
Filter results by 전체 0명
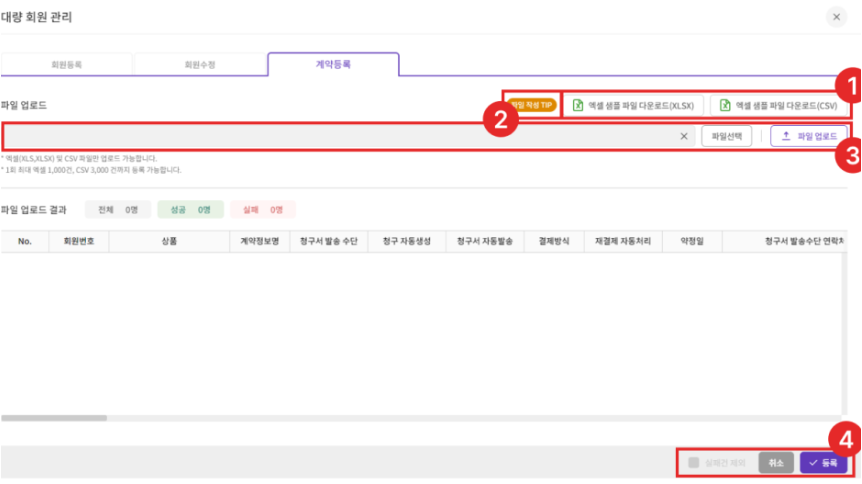(118, 210)
